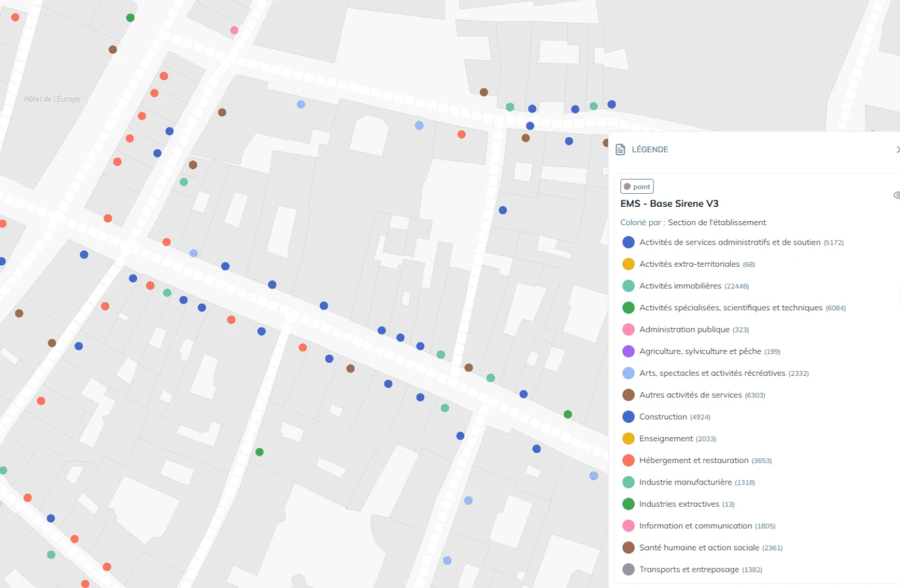This screenshot has width=900, height=588.
Task: Click the Hôtel de l'Europe map label
Action: click(x=53, y=99)
